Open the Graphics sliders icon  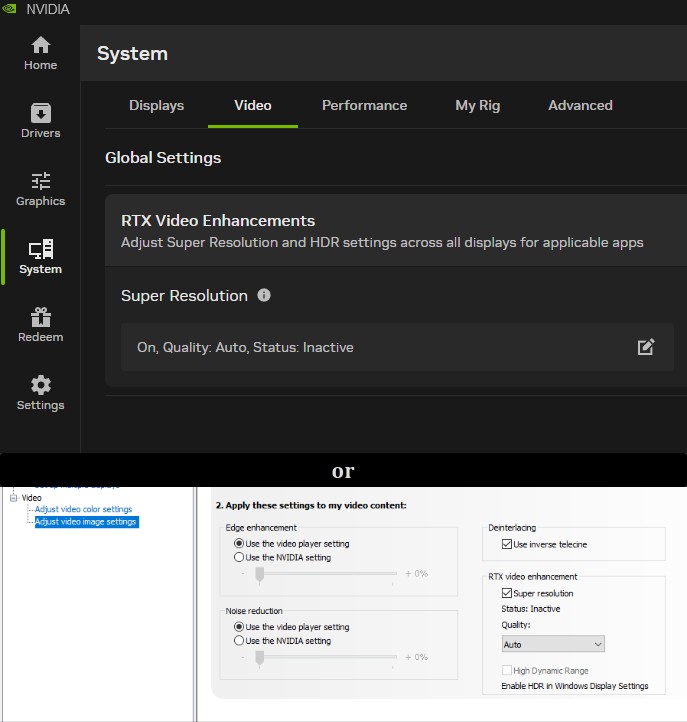coord(41,181)
